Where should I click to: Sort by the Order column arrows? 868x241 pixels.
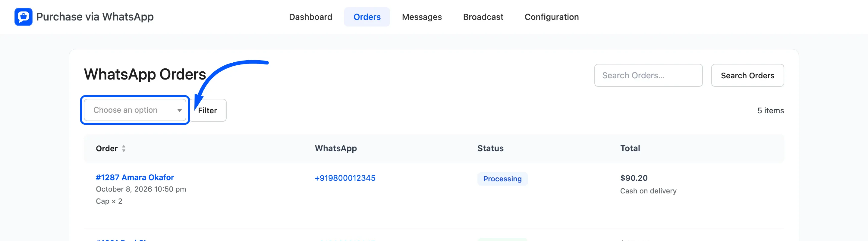click(124, 149)
